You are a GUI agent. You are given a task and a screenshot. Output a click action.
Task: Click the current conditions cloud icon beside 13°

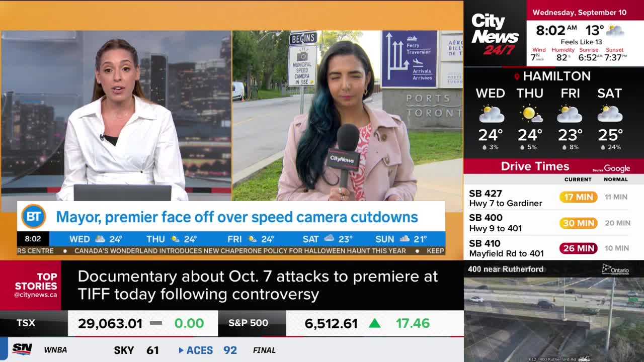[615, 30]
